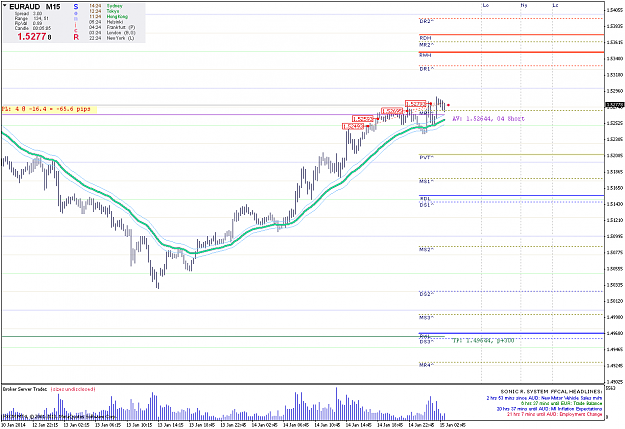Image resolution: width=625 pixels, height=429 pixels.
Task: Click the MS1 level label
Action: 426,181
